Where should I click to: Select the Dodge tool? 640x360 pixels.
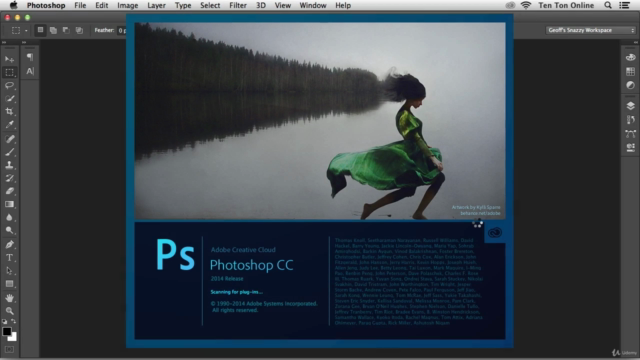pyautogui.click(x=9, y=230)
